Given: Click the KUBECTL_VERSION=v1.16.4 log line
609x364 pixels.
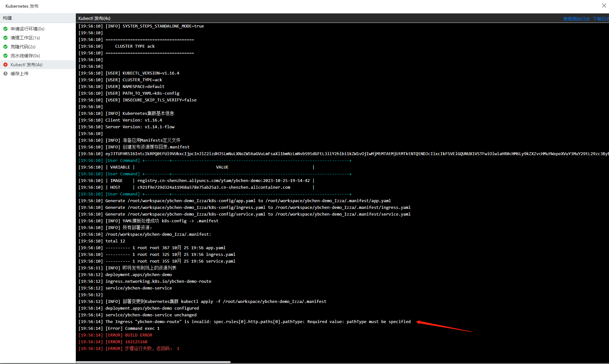Looking at the screenshot, I should pos(129,73).
